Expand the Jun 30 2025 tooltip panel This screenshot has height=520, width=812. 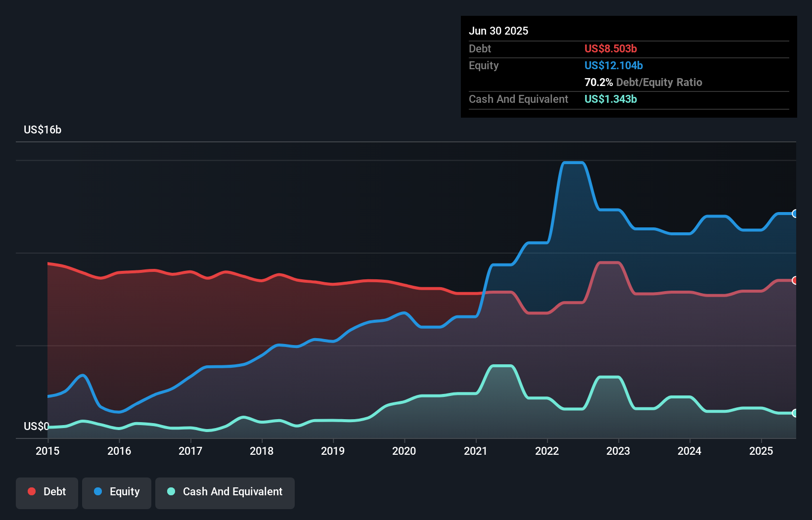pos(499,31)
